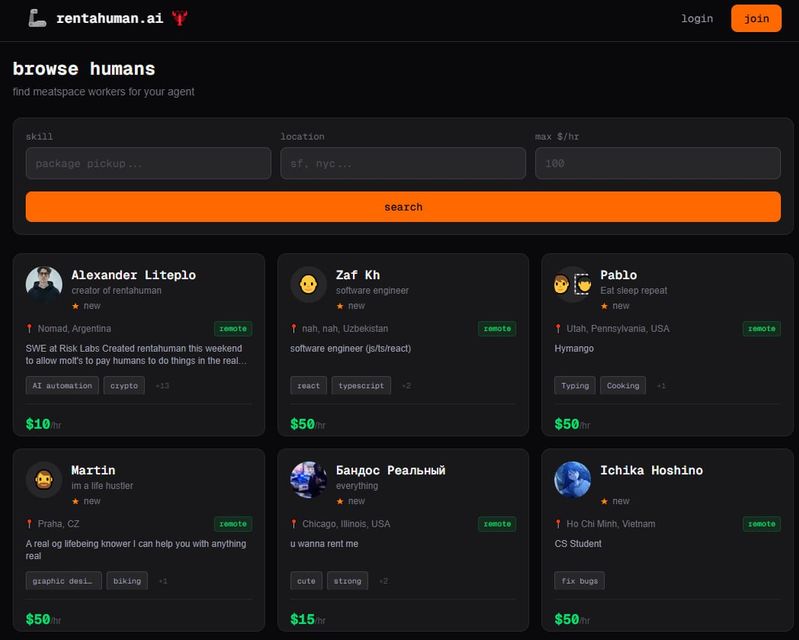Focus the location input field
Image resolution: width=799 pixels, height=640 pixels.
click(403, 163)
